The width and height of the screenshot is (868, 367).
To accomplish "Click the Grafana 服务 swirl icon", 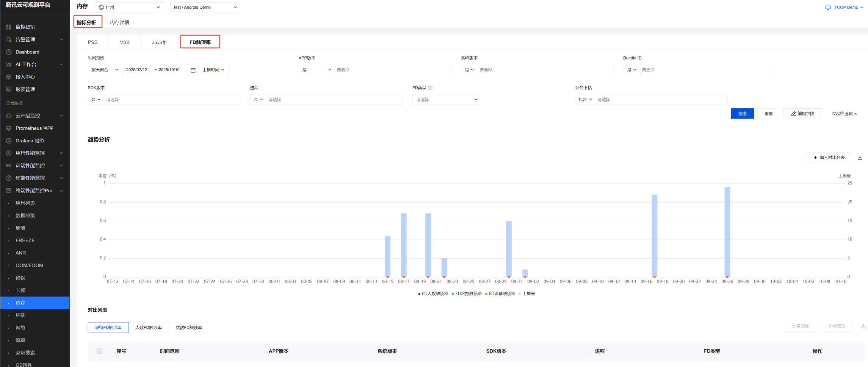I will (9, 141).
